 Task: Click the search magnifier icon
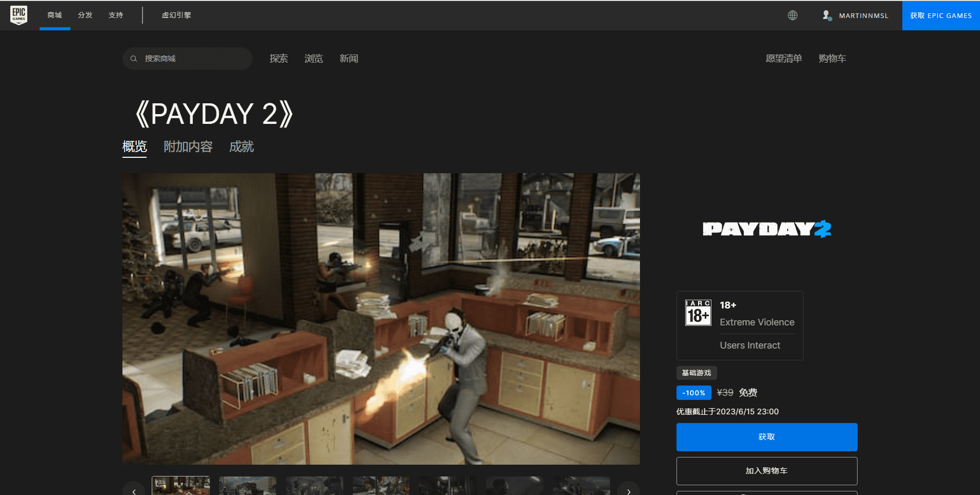point(134,59)
